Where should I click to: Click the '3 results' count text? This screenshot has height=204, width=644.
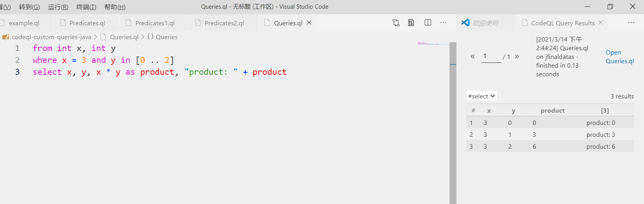coord(622,96)
